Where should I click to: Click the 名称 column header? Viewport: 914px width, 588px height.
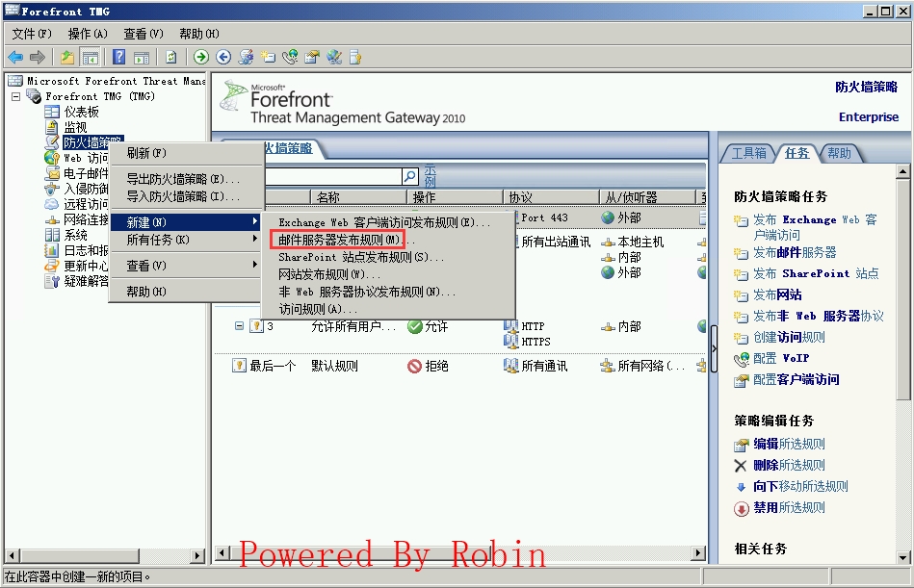358,197
